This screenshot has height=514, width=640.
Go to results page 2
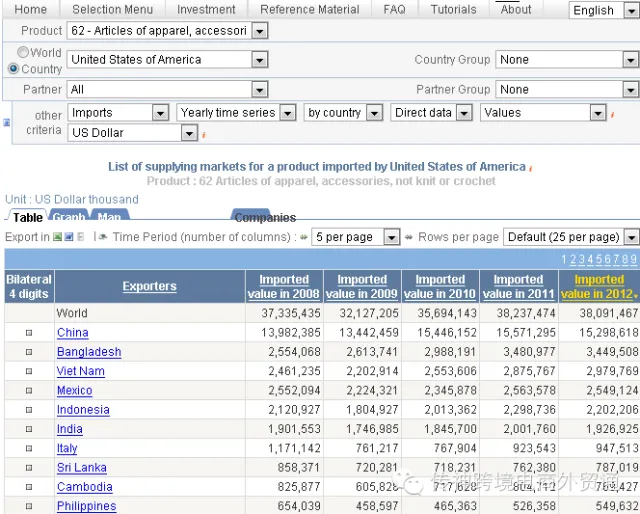pos(573,260)
